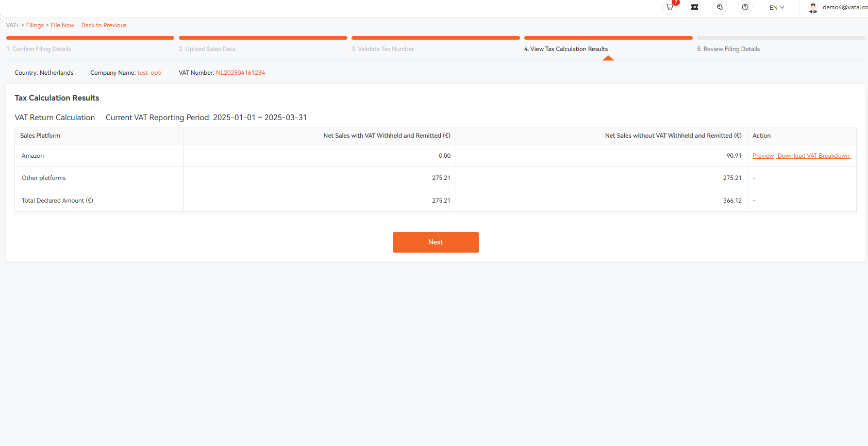Click the VAT reporting period text
Viewport: 868px width, 446px height.
click(x=206, y=118)
